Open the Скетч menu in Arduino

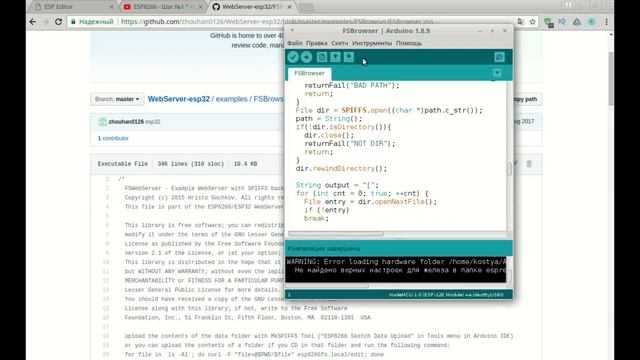(340, 43)
